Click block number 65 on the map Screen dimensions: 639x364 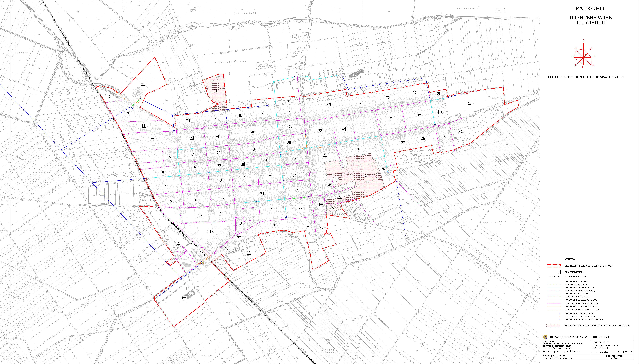coord(329,105)
